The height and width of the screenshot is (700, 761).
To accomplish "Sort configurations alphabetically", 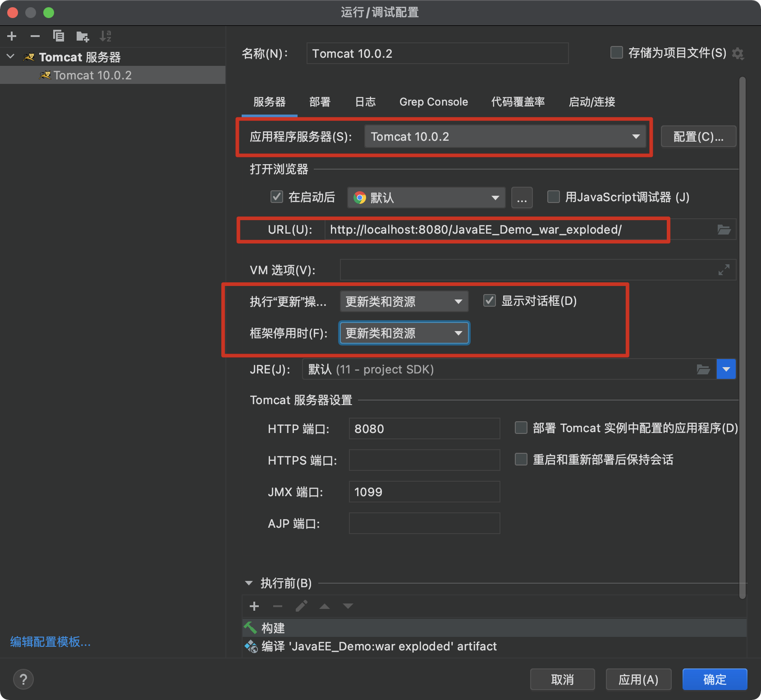I will click(105, 36).
